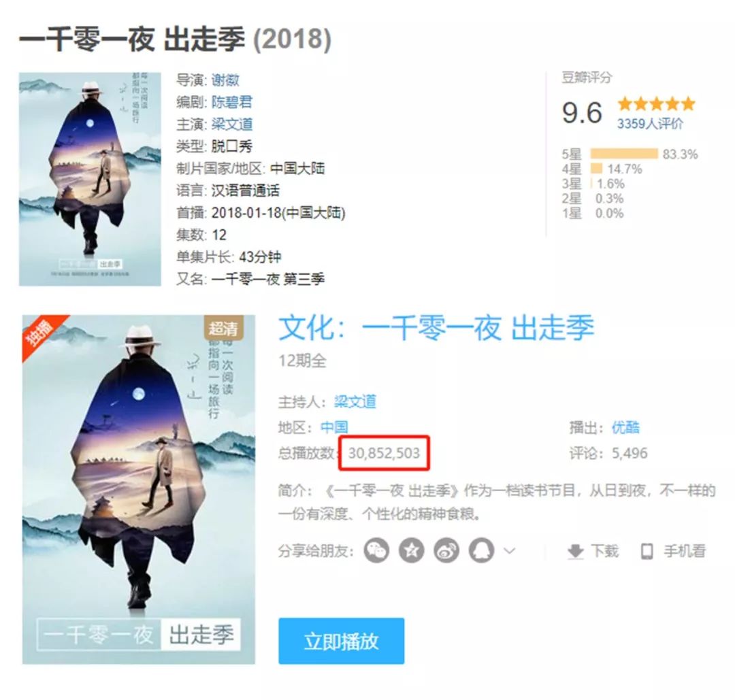Open broadcaster link 优酷
The height and width of the screenshot is (700, 735).
[x=625, y=427]
